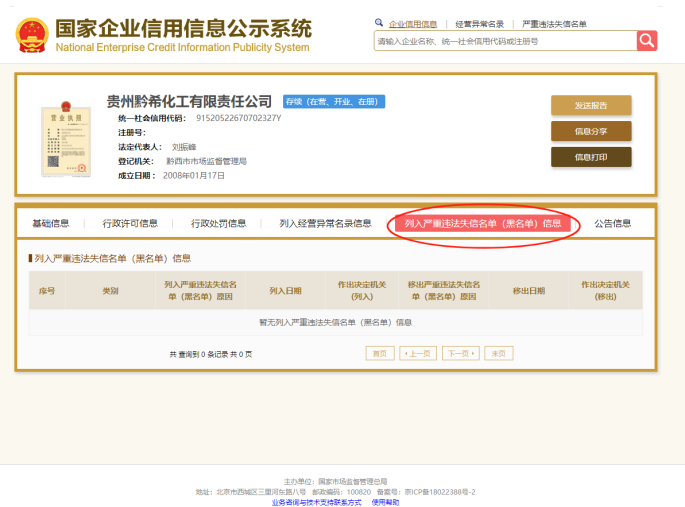This screenshot has height=507, width=685.
Task: Click the small magnifier beside 企业信用信息
Action: (x=379, y=22)
